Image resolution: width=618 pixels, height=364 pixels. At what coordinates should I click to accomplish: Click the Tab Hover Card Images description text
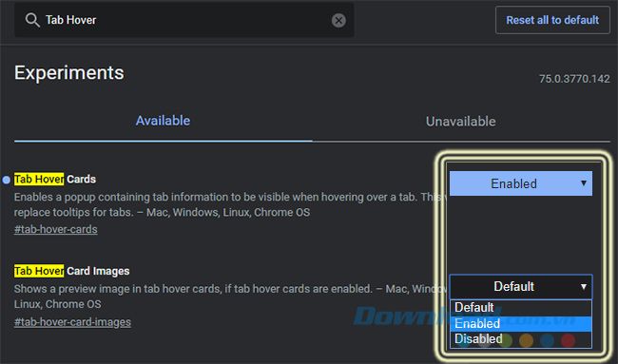[231, 297]
